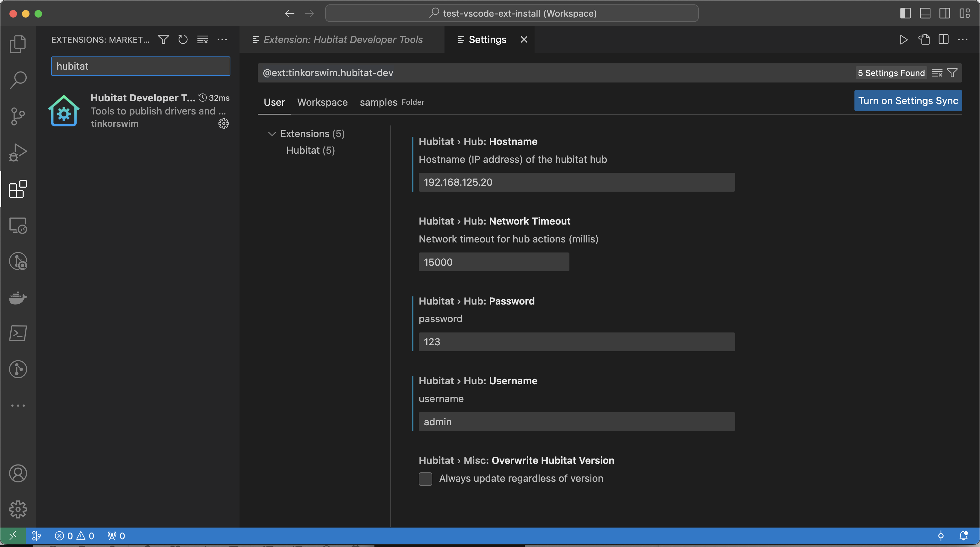This screenshot has height=547, width=980.
Task: Open the terminal-shaped activity bar icon
Action: click(x=18, y=333)
